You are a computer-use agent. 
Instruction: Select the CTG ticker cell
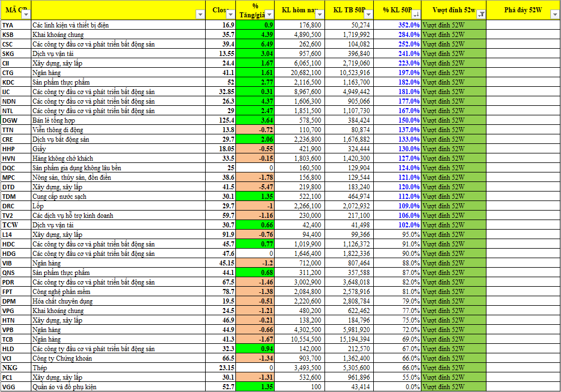click(15, 73)
